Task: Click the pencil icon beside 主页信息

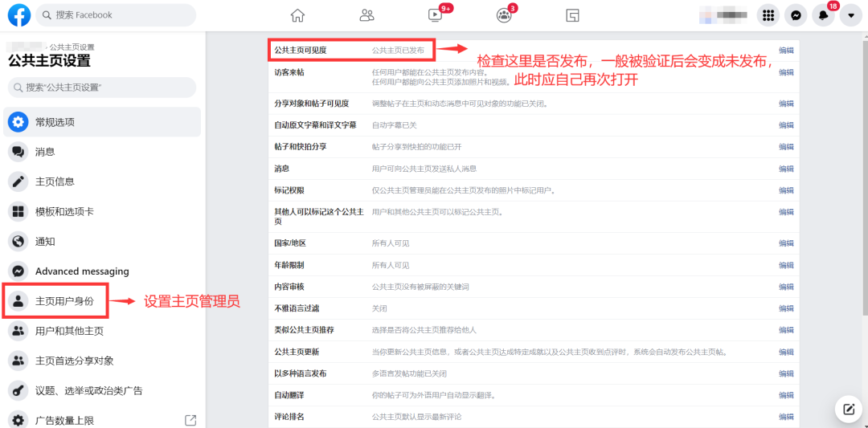Action: 18,181
